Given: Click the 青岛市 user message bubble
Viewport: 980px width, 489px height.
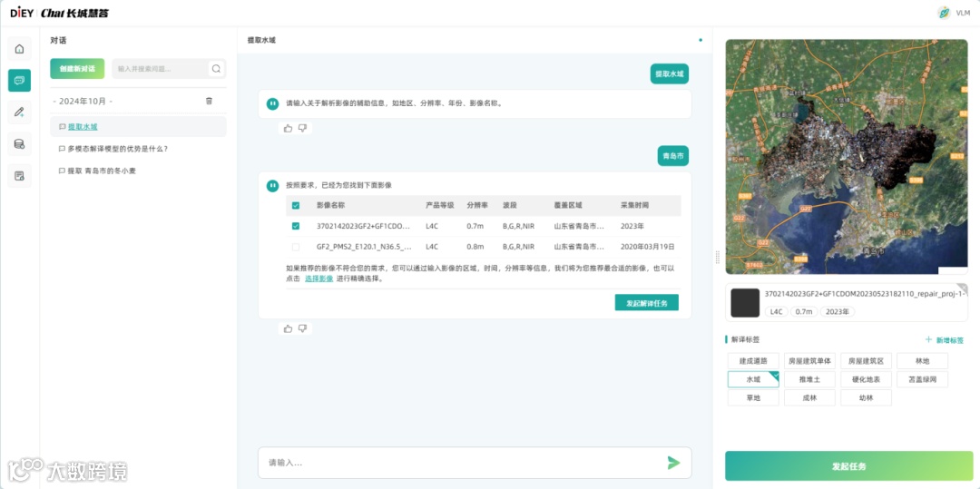Looking at the screenshot, I should click(673, 156).
